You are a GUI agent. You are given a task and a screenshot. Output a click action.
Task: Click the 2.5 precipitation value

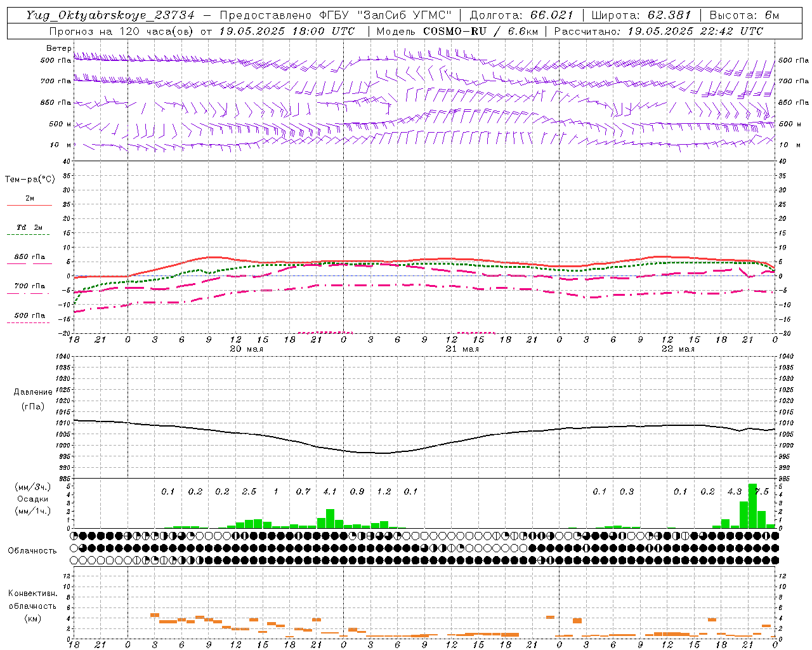(249, 492)
